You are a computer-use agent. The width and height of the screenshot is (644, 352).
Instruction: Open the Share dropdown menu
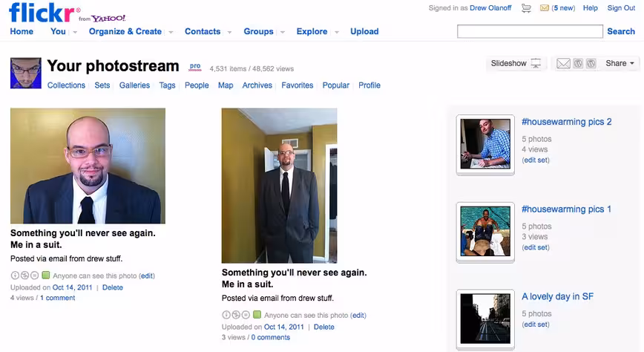click(x=620, y=63)
